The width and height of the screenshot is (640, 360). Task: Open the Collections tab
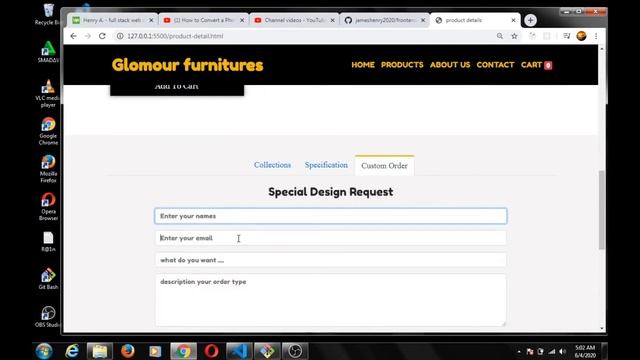point(272,165)
